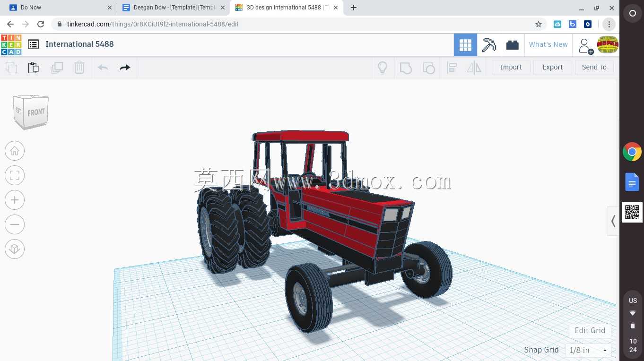The image size is (644, 361).
Task: Open the user profile avatar
Action: click(x=608, y=45)
